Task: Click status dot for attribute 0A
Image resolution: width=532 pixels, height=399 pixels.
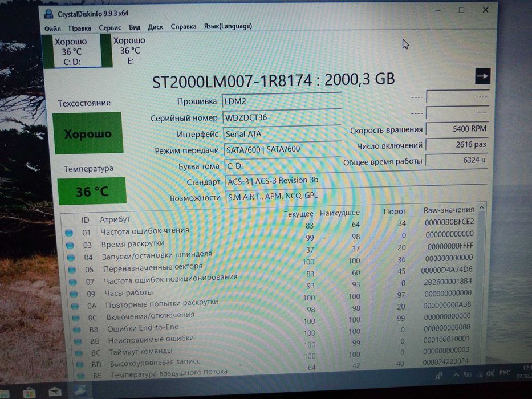Action: pos(75,306)
